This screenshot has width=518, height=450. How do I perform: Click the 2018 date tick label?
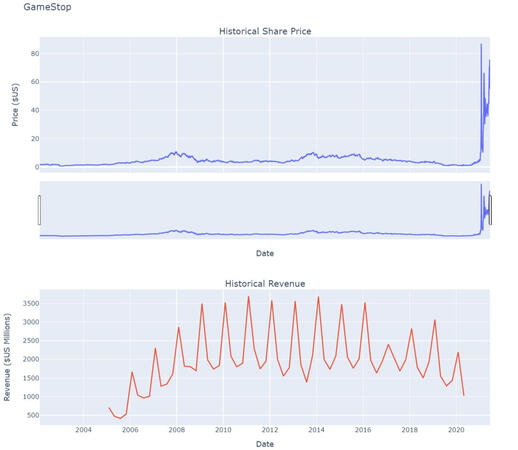(x=410, y=430)
